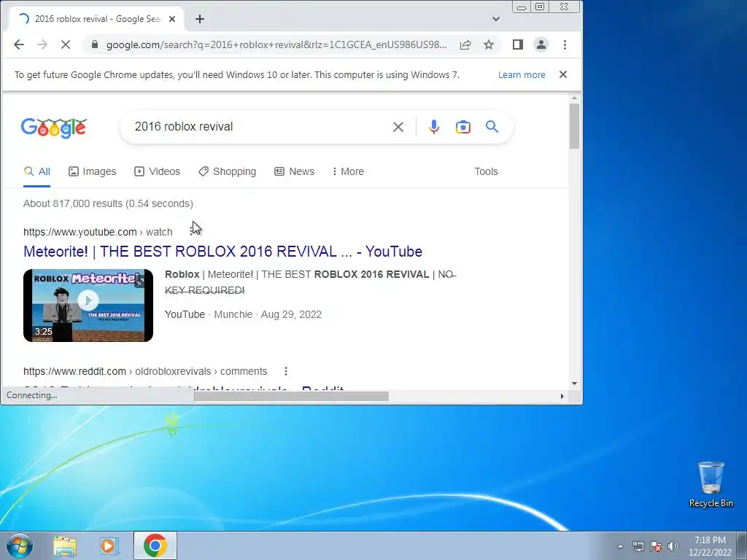747x560 pixels.
Task: Stop loading the page
Action: coord(66,44)
